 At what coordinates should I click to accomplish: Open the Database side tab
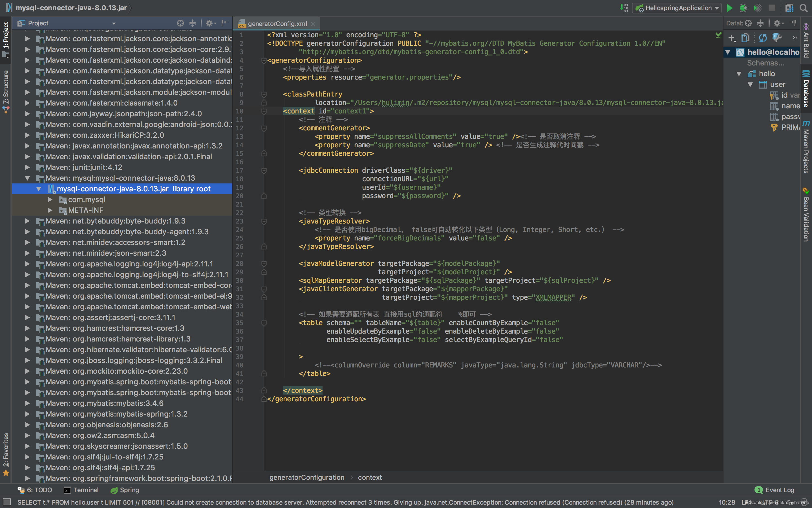pyautogui.click(x=806, y=89)
